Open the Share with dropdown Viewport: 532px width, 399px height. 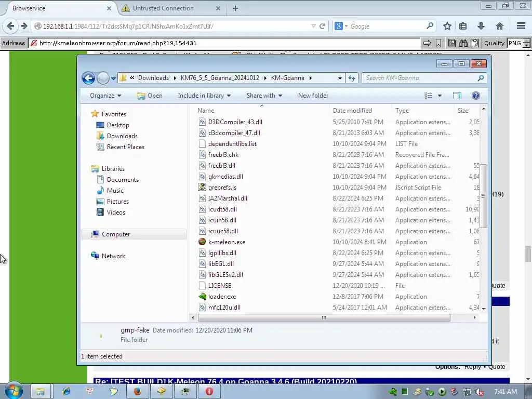click(x=264, y=96)
